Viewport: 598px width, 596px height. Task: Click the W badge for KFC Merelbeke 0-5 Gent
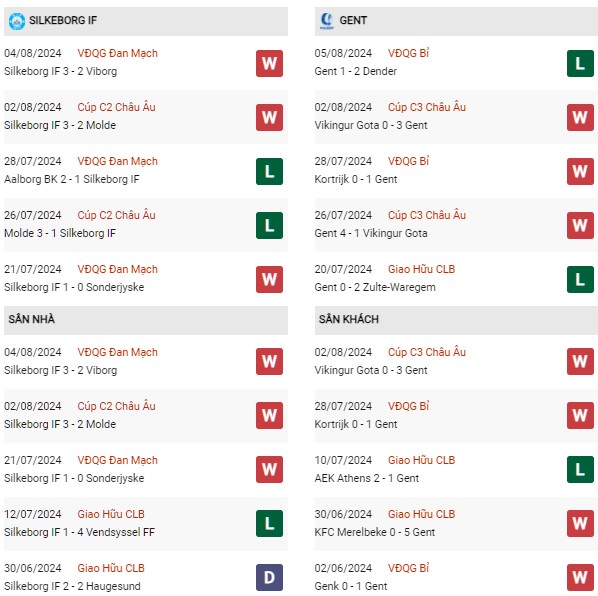[x=580, y=523]
